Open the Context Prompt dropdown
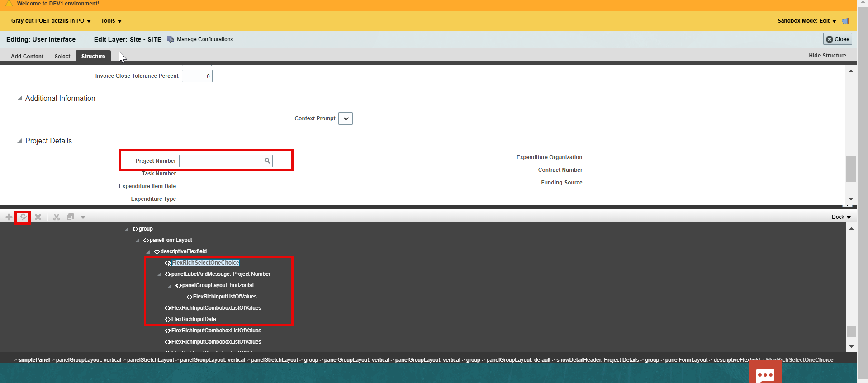Image resolution: width=868 pixels, height=383 pixels. (346, 118)
